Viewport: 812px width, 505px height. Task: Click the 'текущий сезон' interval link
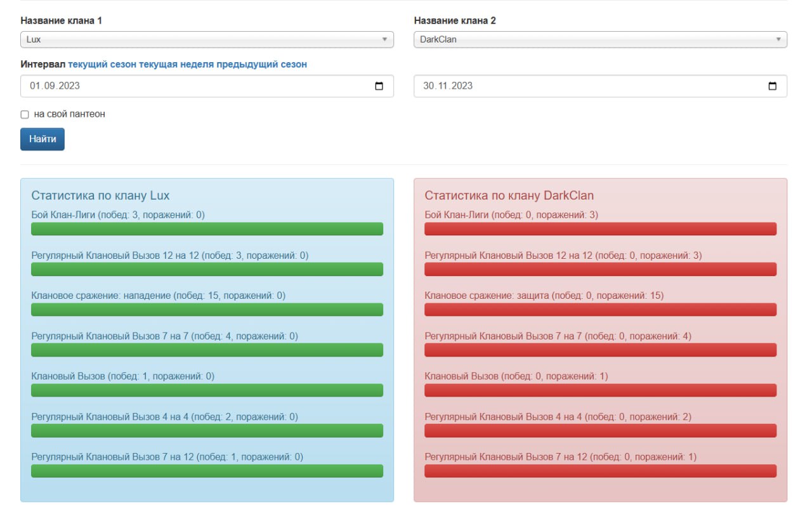point(102,65)
